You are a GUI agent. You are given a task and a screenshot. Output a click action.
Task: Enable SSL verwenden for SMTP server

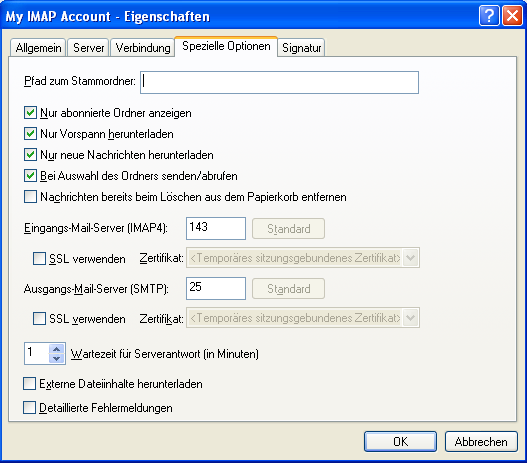(39, 319)
